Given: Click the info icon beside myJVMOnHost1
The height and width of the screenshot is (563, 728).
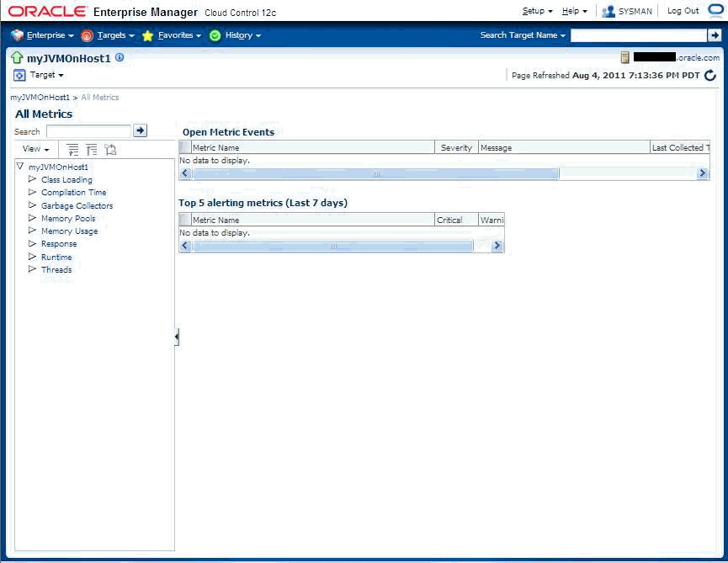Looking at the screenshot, I should coord(120,57).
